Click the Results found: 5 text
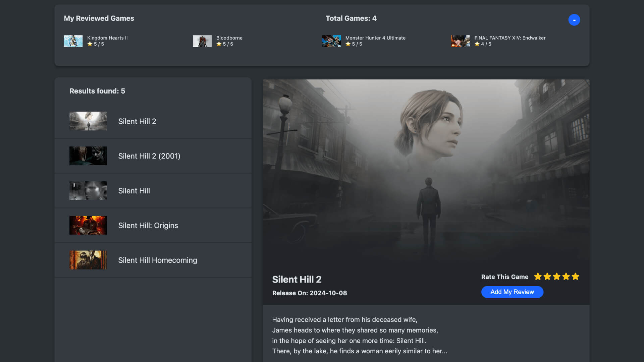Screen dimensions: 644x362 pos(97,91)
